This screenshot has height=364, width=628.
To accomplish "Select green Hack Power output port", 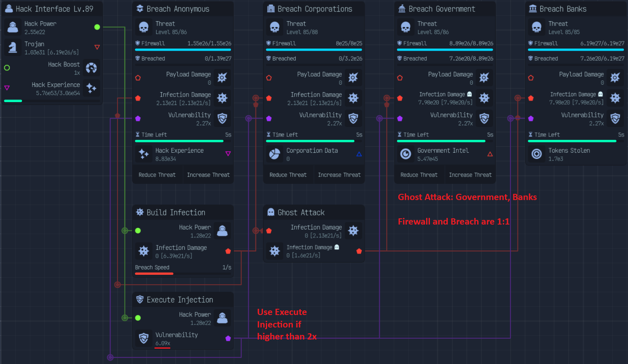I will [97, 27].
